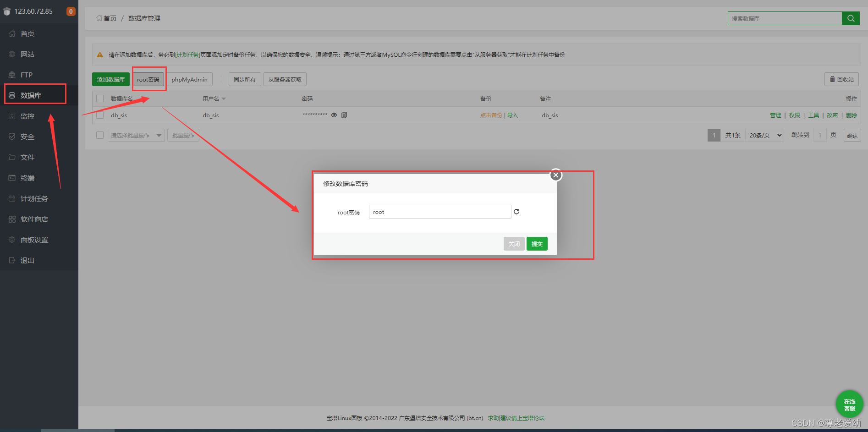Open the 请选择批量操作 dropdown
This screenshot has height=432, width=868.
pos(136,135)
